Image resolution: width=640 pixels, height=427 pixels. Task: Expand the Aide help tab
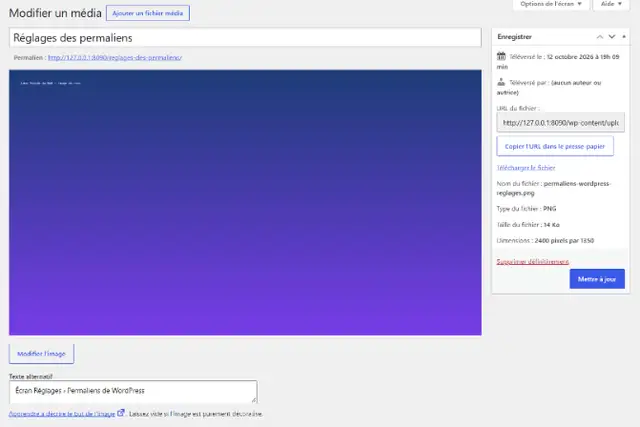611,4
